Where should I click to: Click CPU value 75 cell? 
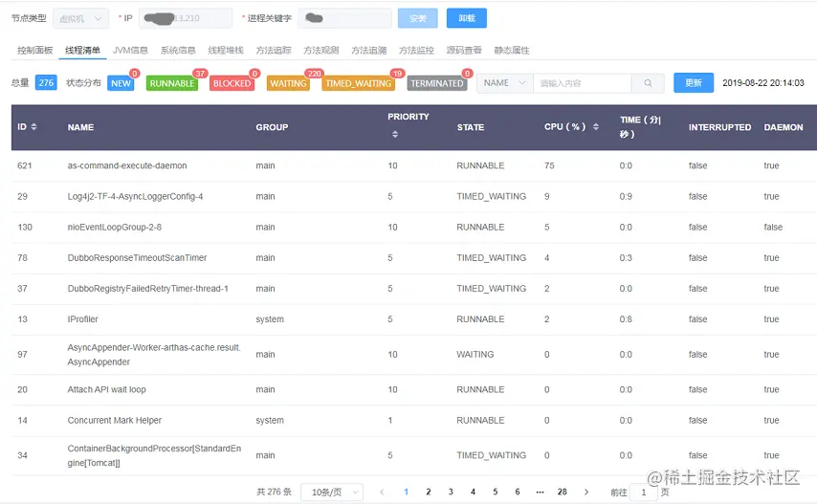[549, 165]
